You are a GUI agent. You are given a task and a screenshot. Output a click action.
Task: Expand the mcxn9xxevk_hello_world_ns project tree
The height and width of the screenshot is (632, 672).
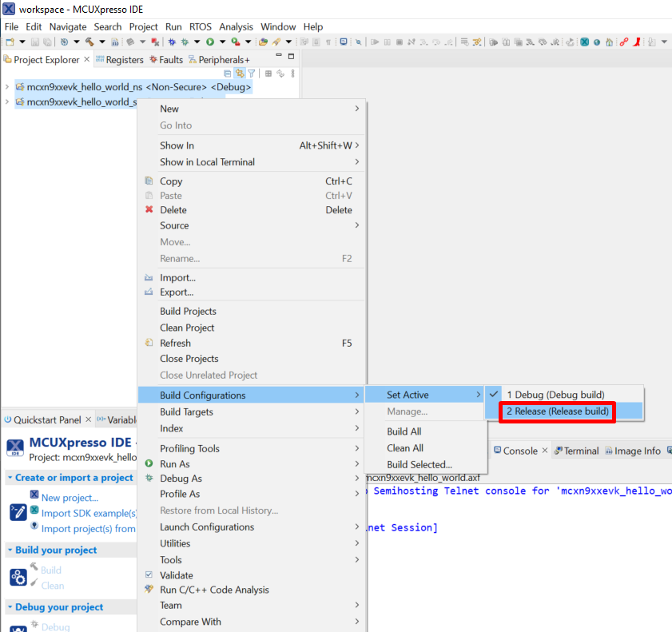click(x=7, y=87)
